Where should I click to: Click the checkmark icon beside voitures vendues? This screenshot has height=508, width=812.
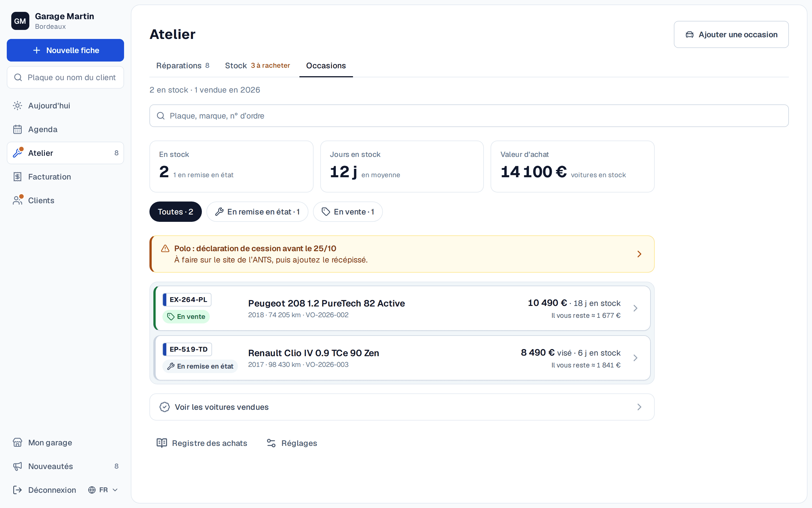click(164, 407)
